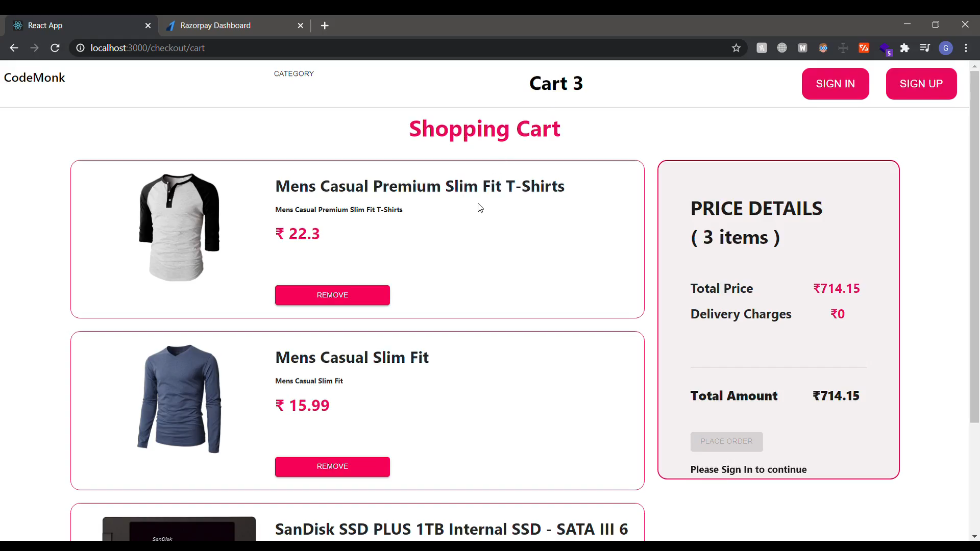Remove the Mens Casual Slim Fit item
The image size is (980, 551).
[332, 466]
